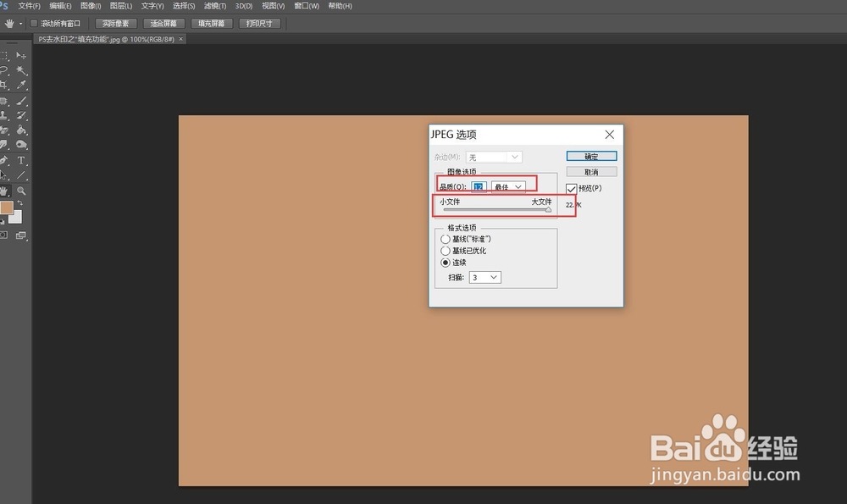847x504 pixels.
Task: Select the Rectangular Marquee tool
Action: tap(3, 56)
